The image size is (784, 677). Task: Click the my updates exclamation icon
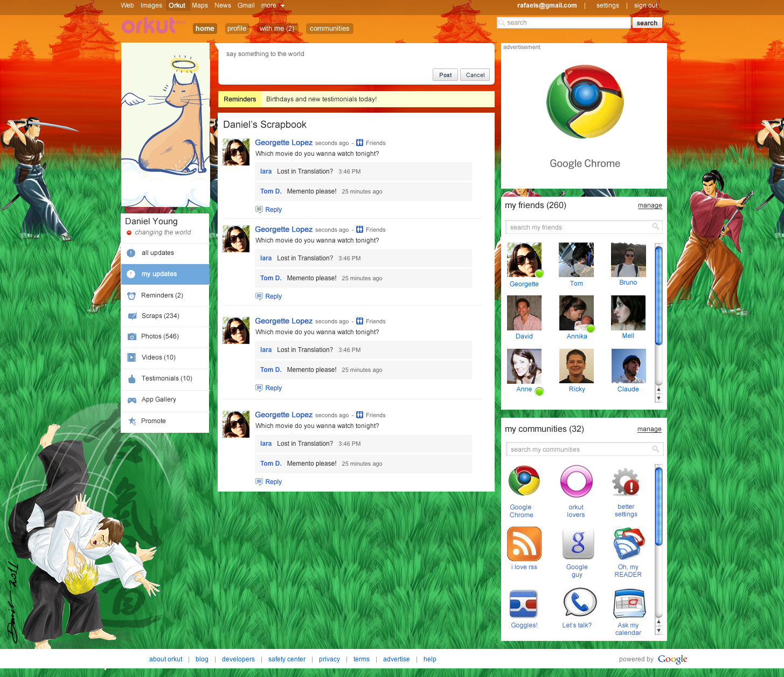[131, 274]
